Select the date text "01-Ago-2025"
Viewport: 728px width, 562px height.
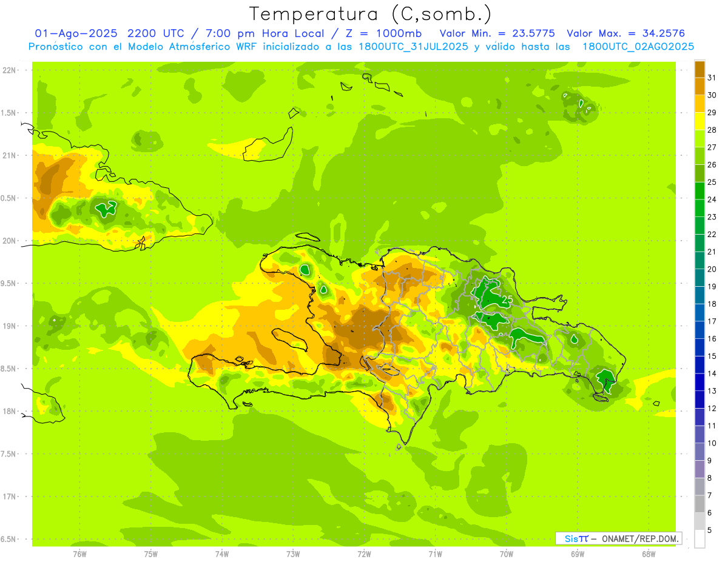(x=75, y=33)
